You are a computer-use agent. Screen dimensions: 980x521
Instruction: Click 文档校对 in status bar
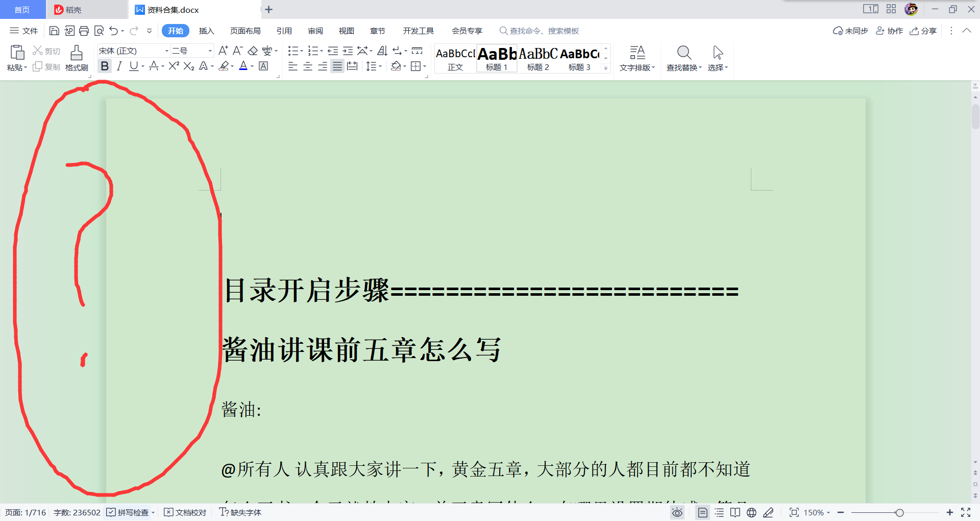click(x=185, y=512)
